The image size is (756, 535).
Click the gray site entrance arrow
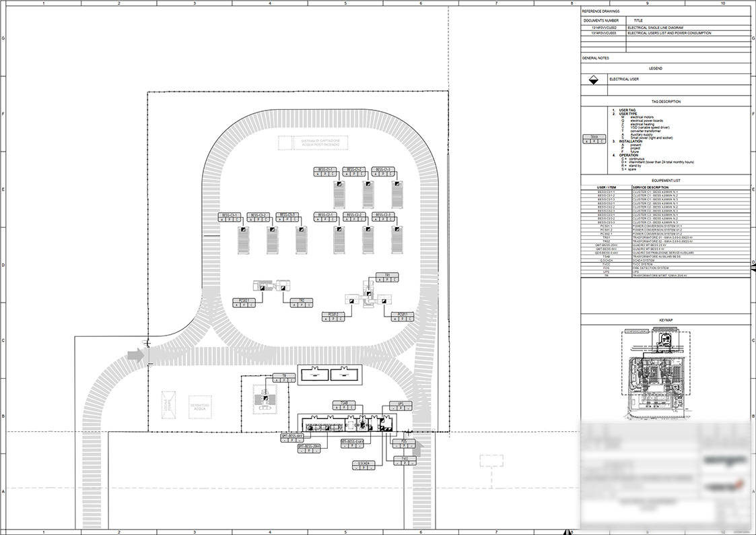point(136,356)
